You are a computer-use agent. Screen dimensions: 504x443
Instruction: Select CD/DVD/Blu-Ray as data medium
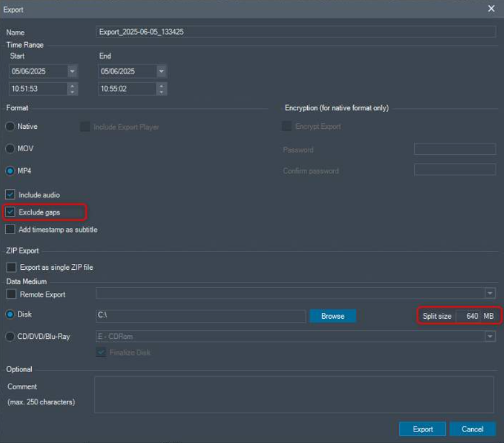pos(10,337)
